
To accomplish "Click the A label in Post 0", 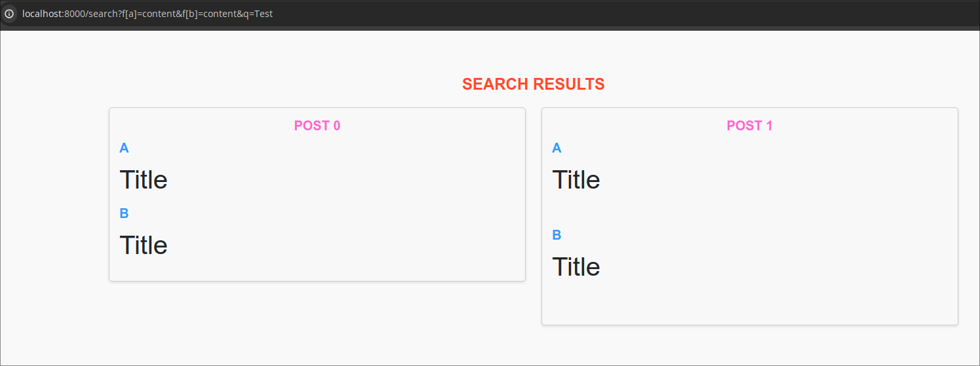I will click(124, 148).
